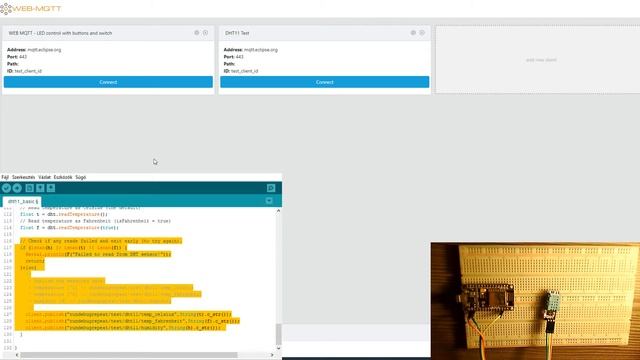Upload the sketch to the board

[17, 188]
